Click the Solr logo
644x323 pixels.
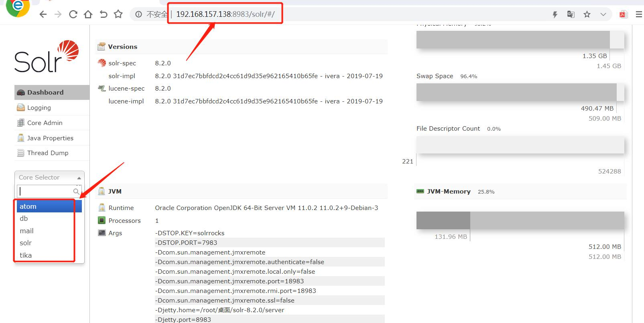(x=47, y=56)
